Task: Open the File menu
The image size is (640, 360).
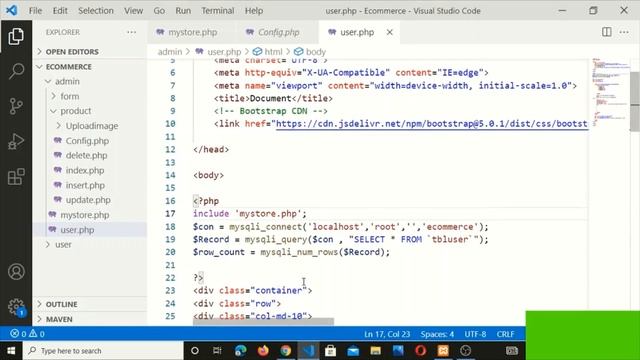Action: 35,11
